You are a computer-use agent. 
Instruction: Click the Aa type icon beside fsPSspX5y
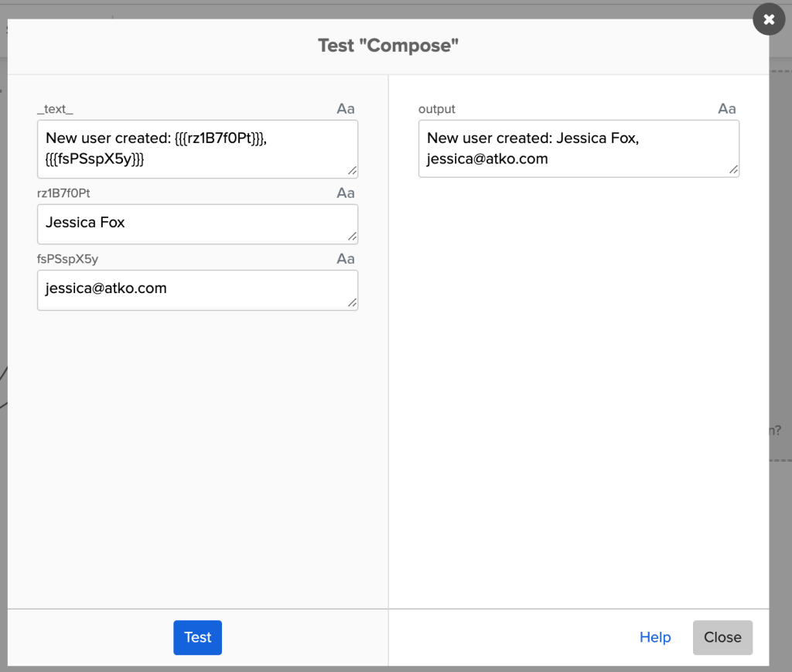click(x=345, y=259)
